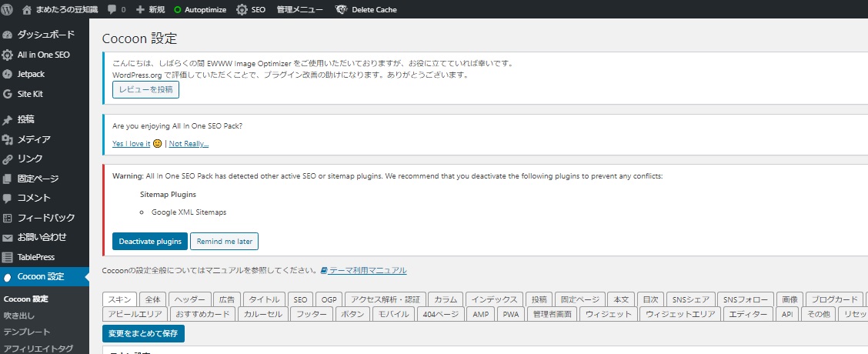
Task: Switch to the カラム tab
Action: pyautogui.click(x=446, y=299)
